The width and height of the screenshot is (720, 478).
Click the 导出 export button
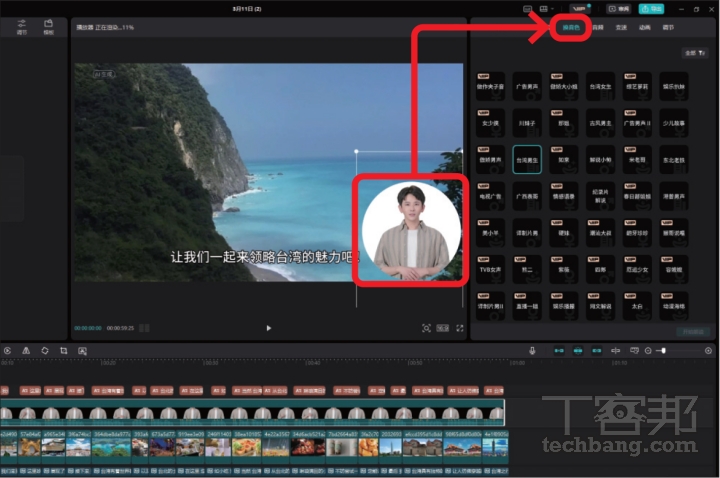[651, 9]
